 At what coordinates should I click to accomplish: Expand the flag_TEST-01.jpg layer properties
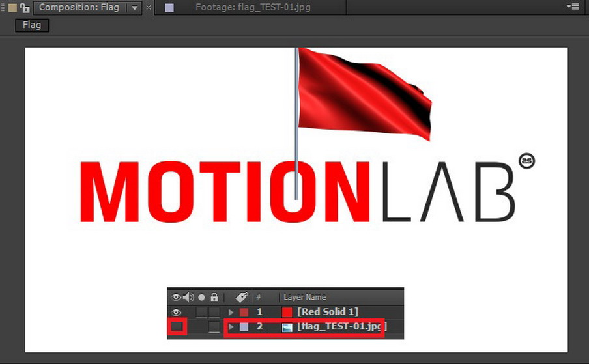coord(231,327)
